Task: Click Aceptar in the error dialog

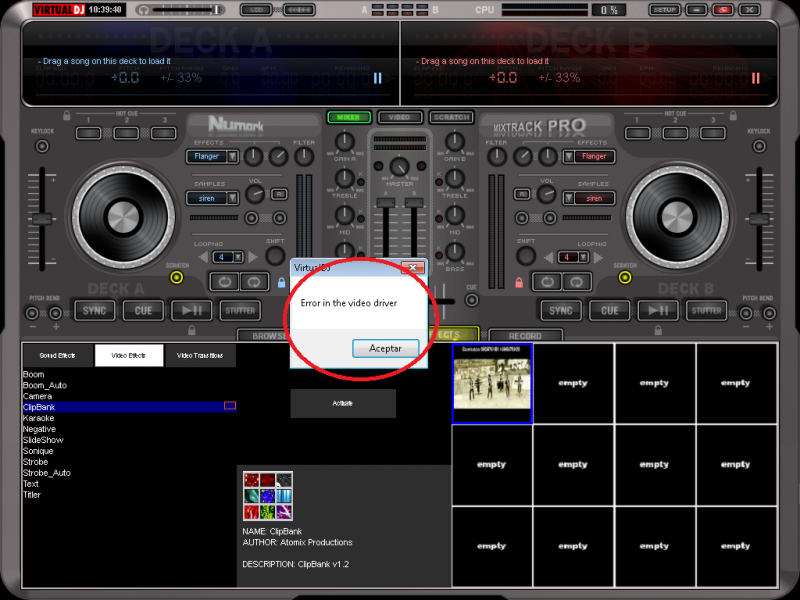Action: 385,348
